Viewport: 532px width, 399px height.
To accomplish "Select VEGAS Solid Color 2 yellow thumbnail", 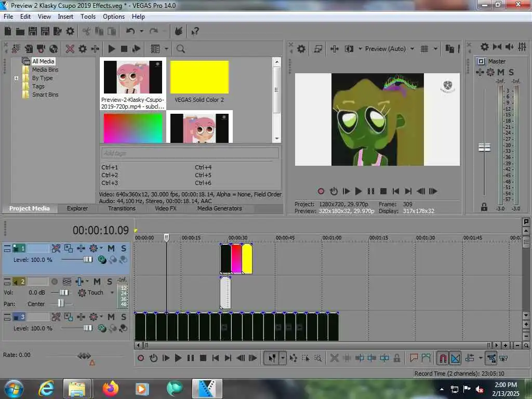I will click(x=199, y=77).
